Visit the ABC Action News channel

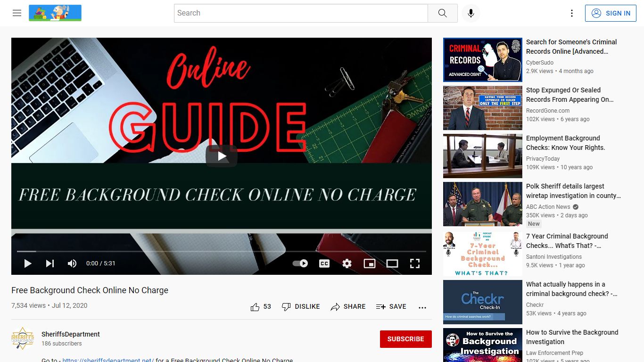pyautogui.click(x=548, y=207)
